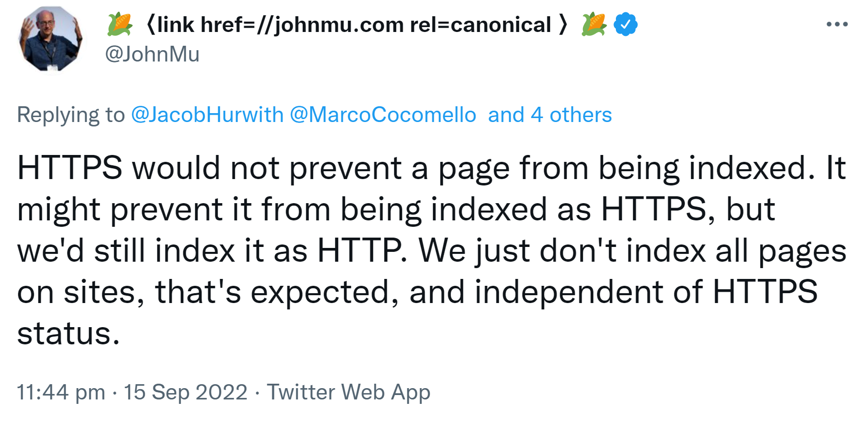Click the gray 'Replying to' label area
The width and height of the screenshot is (868, 427).
[x=70, y=115]
